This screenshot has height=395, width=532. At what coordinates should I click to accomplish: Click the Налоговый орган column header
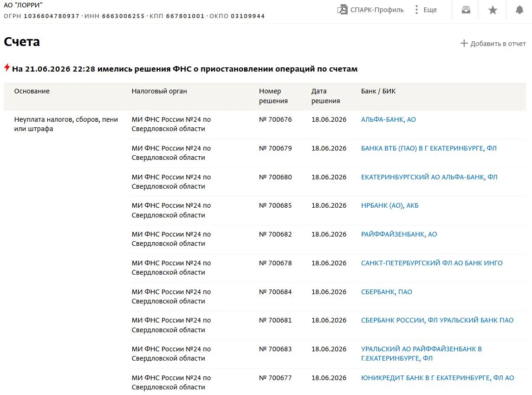[159, 91]
